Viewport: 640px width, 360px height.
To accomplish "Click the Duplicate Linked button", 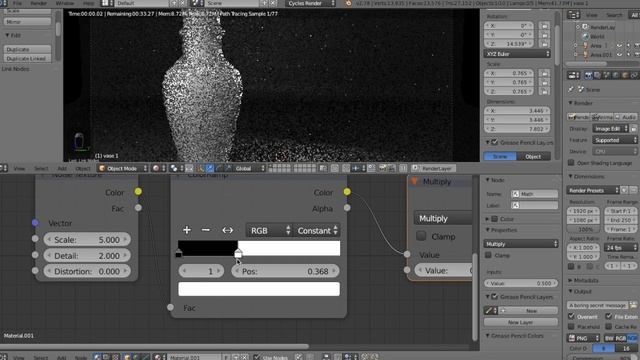I will [27, 58].
